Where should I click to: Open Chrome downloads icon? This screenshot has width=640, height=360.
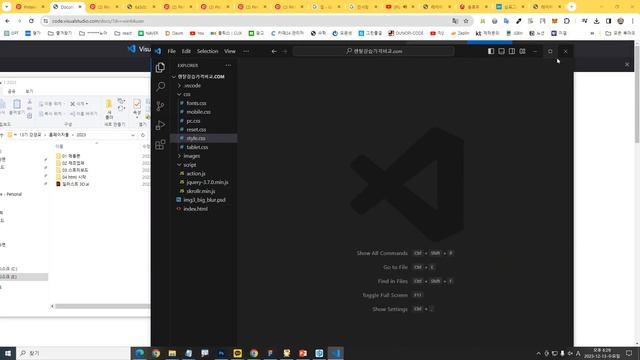[x=597, y=21]
